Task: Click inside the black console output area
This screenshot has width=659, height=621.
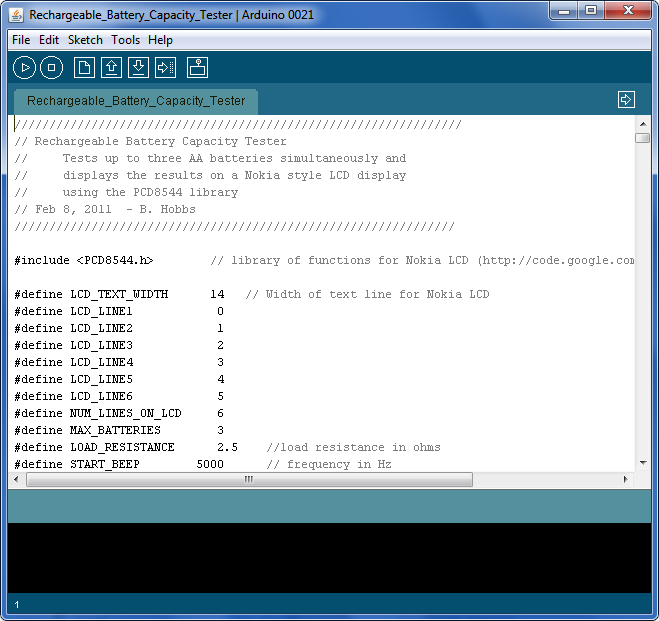Action: tap(330, 558)
